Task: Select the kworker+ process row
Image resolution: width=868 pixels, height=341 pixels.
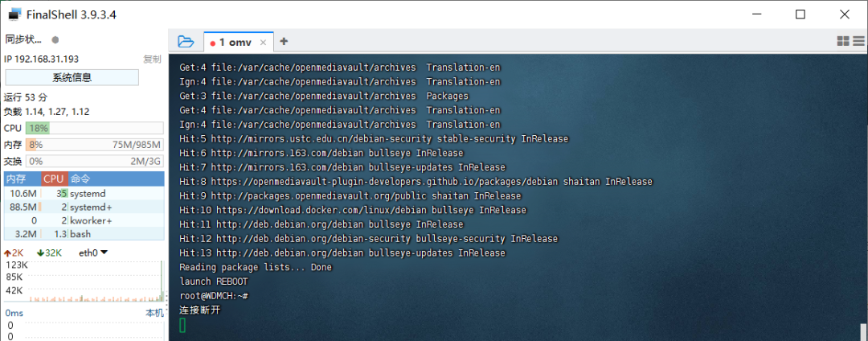Action: pos(84,221)
